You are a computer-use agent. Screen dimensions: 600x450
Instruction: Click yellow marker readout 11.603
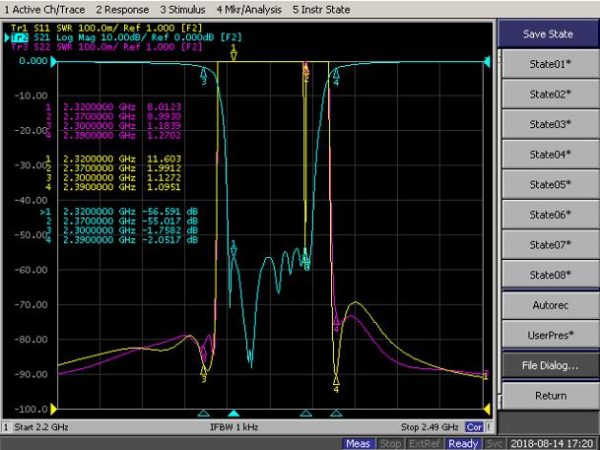(164, 159)
